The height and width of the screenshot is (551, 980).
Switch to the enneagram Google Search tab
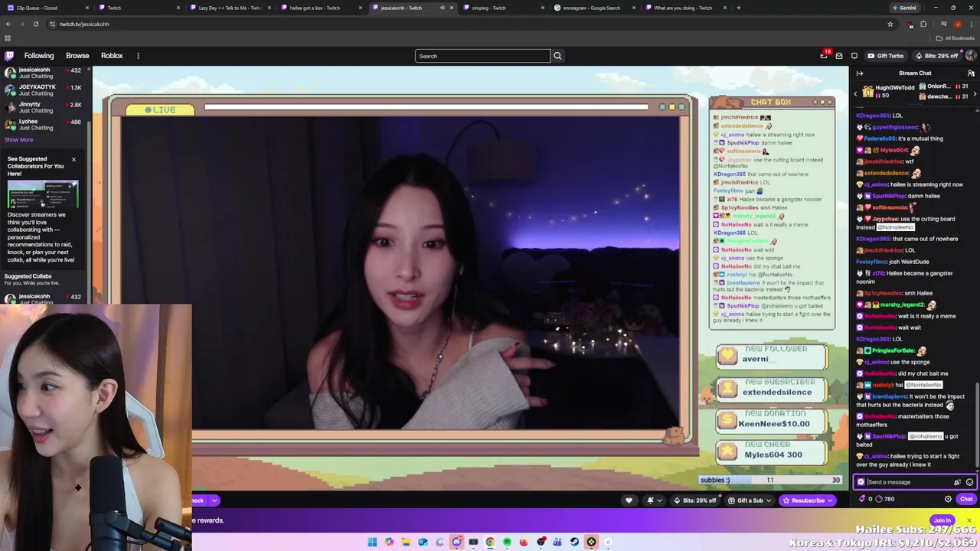coord(594,8)
